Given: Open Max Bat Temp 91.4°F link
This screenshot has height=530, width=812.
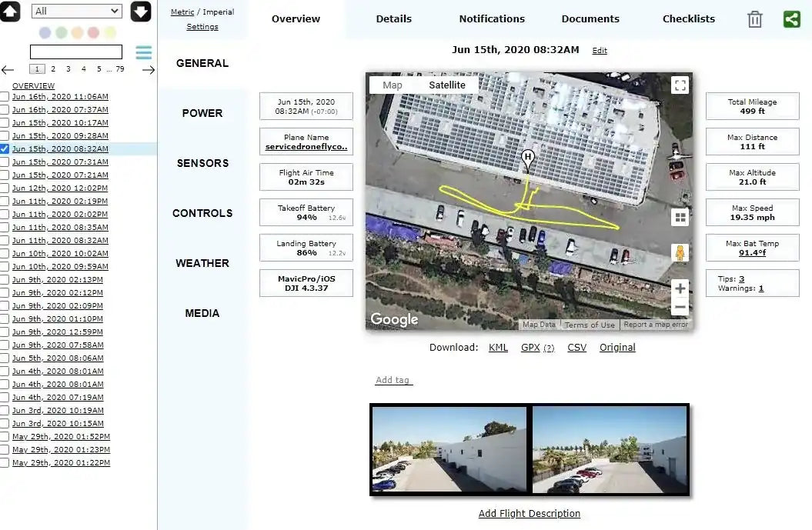Looking at the screenshot, I should coord(752,253).
